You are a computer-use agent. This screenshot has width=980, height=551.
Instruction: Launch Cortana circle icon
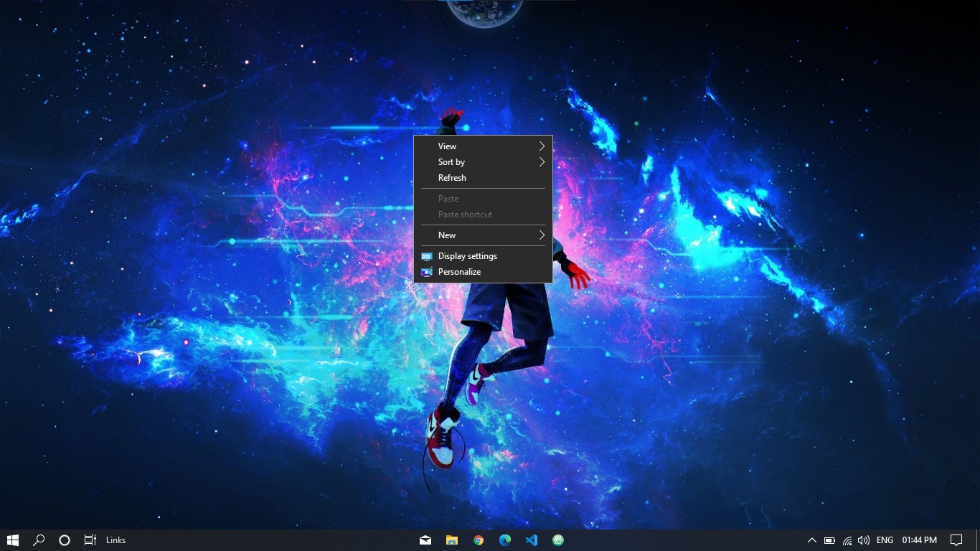[65, 540]
